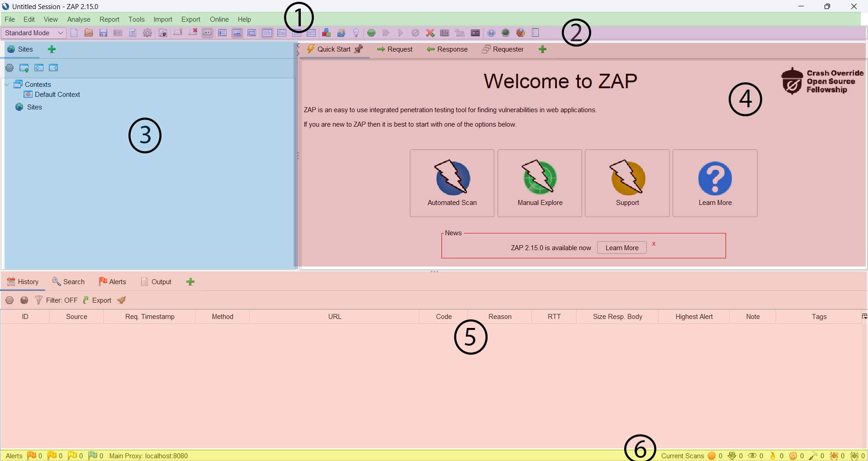Open the Report menu
The width and height of the screenshot is (868, 461).
109,19
